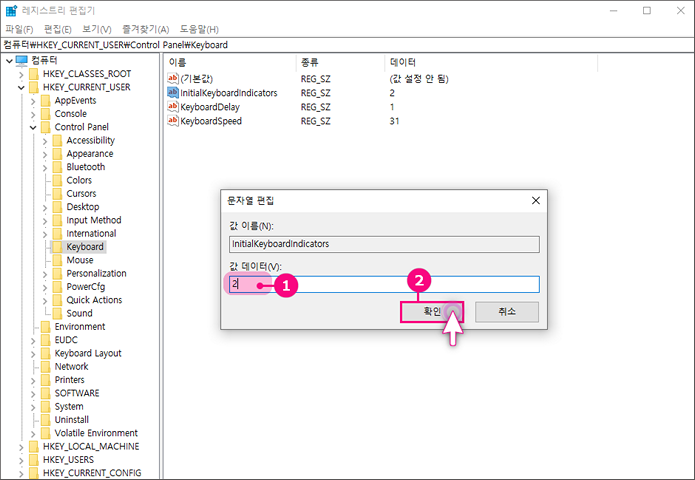695x480 pixels.
Task: Collapse the Control Panel tree node
Action: 33,127
